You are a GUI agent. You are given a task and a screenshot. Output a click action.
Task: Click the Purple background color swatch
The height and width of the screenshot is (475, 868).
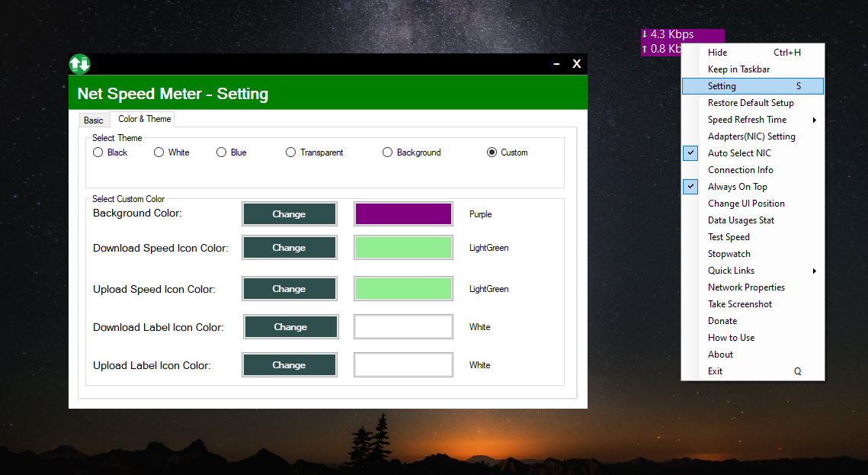click(403, 213)
